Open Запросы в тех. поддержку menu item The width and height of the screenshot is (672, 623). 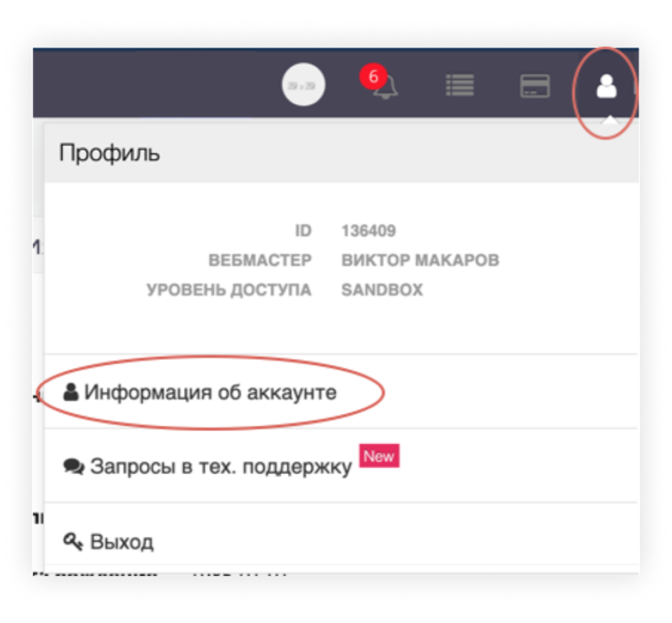pyautogui.click(x=340, y=466)
